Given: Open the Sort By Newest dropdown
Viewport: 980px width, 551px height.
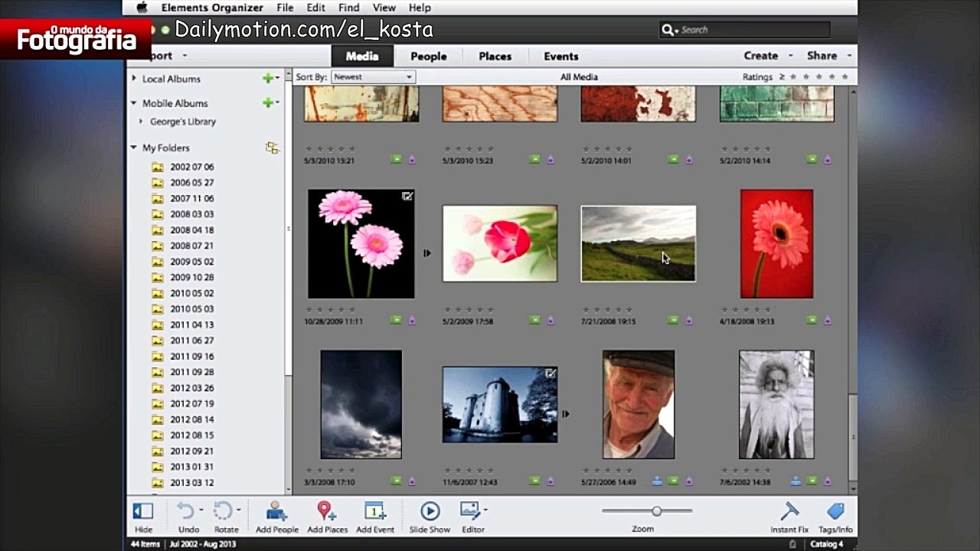Looking at the screenshot, I should [373, 77].
